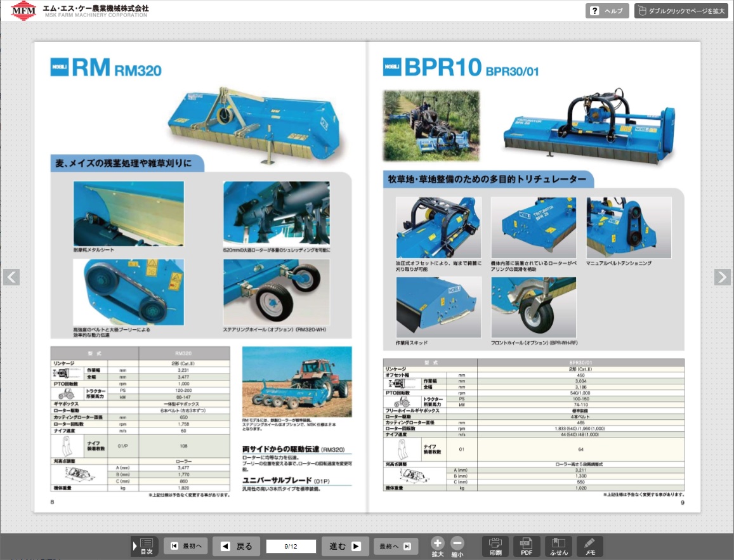The image size is (734, 560).
Task: Add a sticky note with ふせん icon
Action: (x=558, y=546)
